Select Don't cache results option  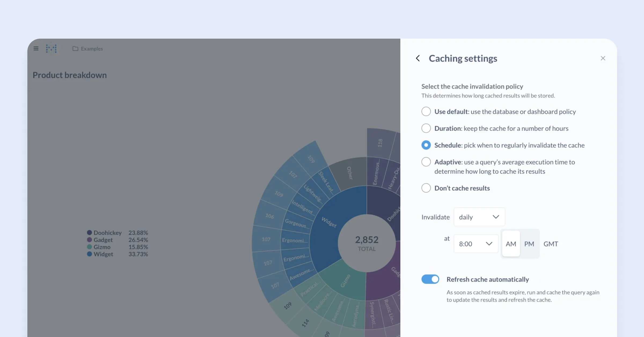[x=426, y=188]
